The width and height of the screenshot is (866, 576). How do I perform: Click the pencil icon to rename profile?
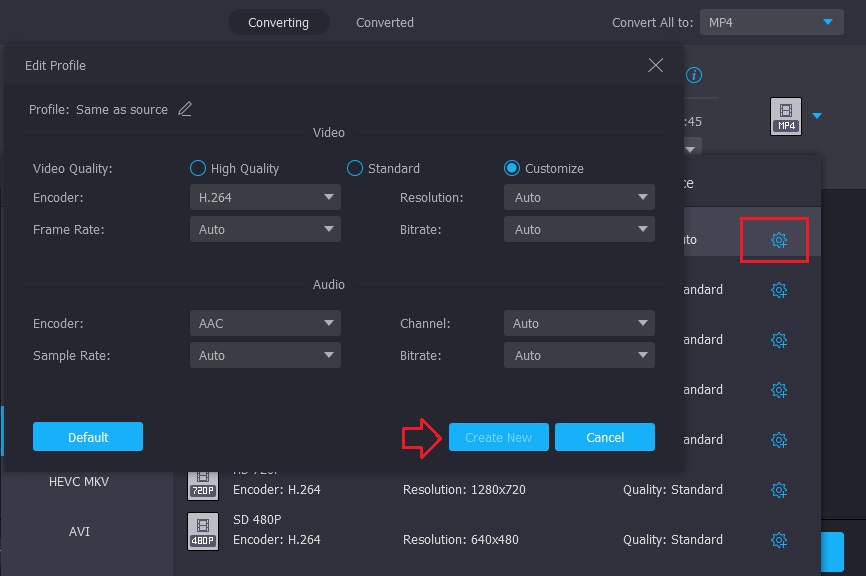point(185,109)
